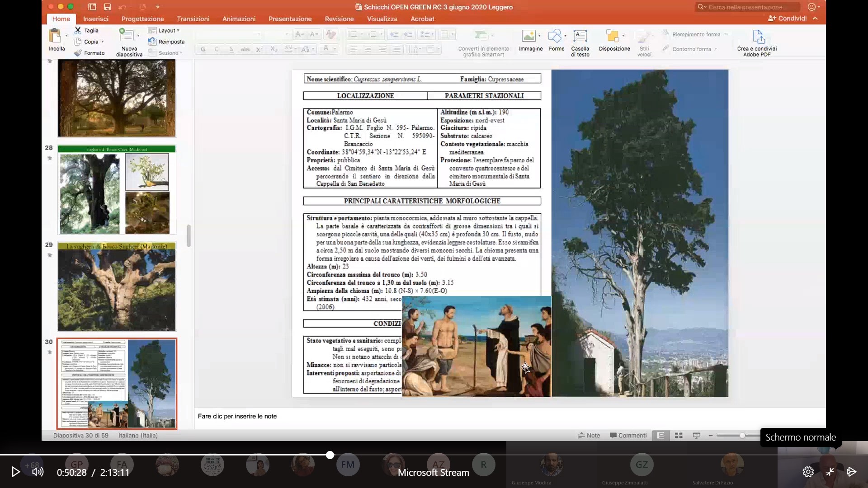Click the Casella di testo icon
Image resolution: width=868 pixels, height=488 pixels.
click(x=580, y=36)
